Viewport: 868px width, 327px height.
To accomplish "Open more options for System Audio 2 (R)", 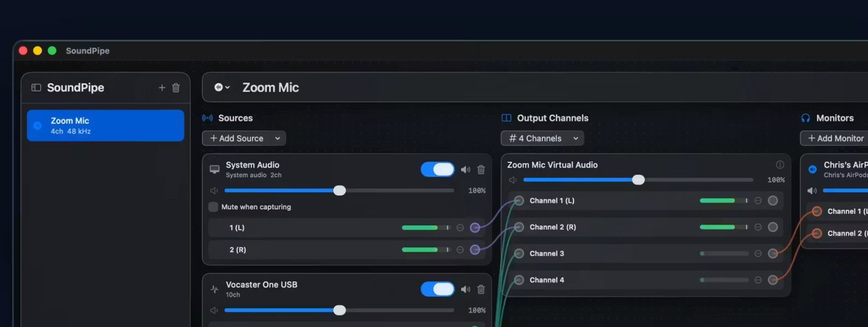I will (460, 249).
